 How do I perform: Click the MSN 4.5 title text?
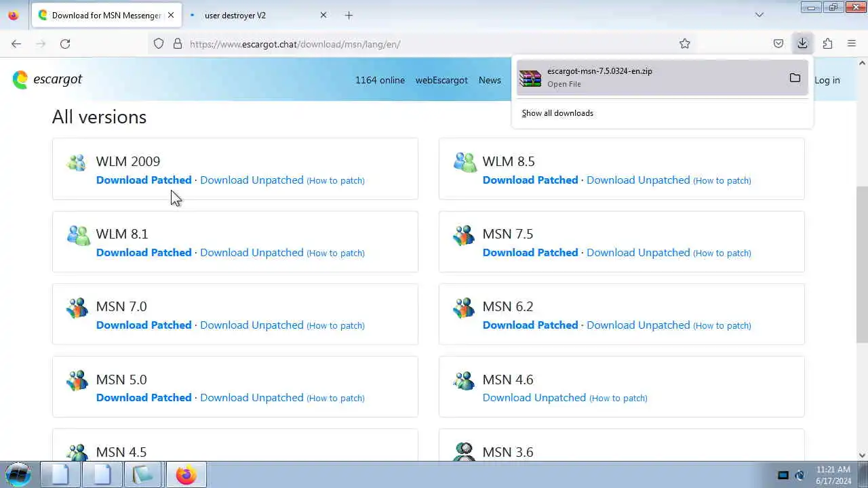point(121,452)
